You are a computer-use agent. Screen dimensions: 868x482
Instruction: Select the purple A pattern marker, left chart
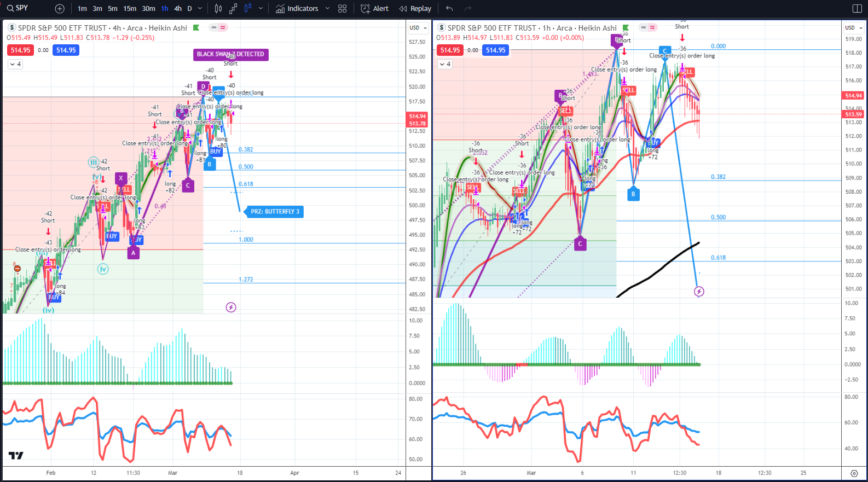[133, 253]
